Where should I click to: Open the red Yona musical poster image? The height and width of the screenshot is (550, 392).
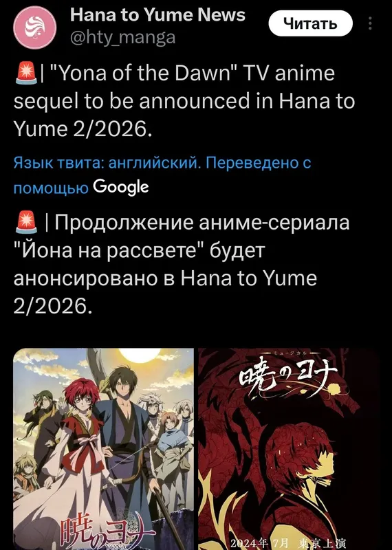pos(288,449)
